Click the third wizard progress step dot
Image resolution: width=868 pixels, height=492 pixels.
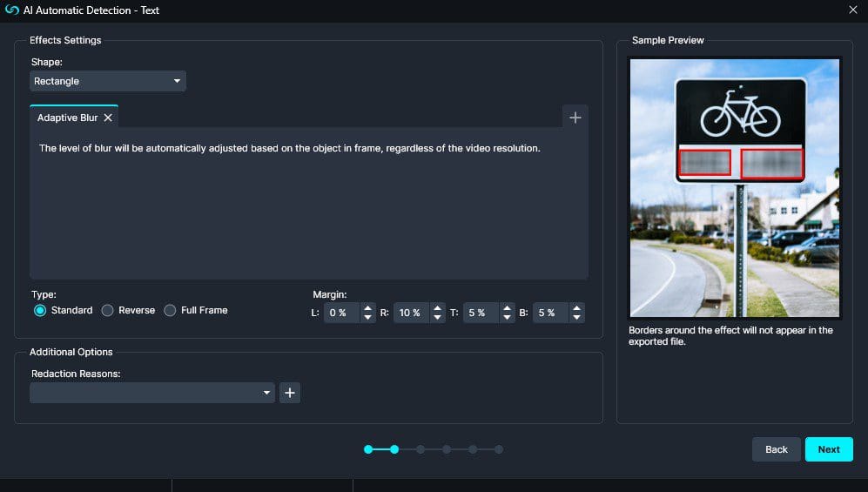point(421,449)
